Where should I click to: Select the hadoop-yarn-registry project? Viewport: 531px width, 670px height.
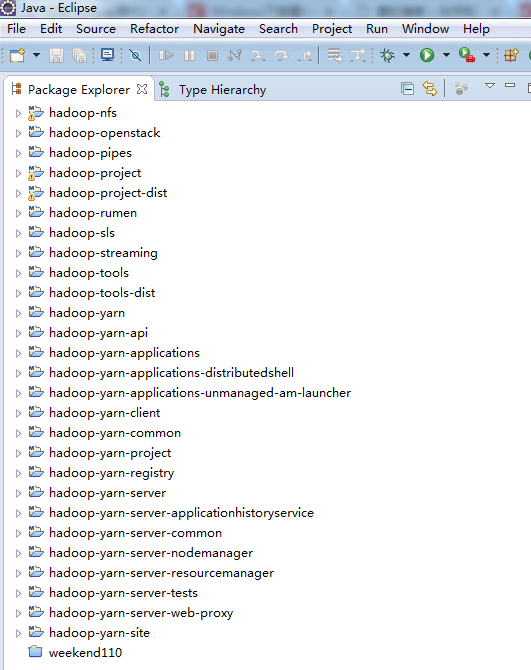coord(111,473)
